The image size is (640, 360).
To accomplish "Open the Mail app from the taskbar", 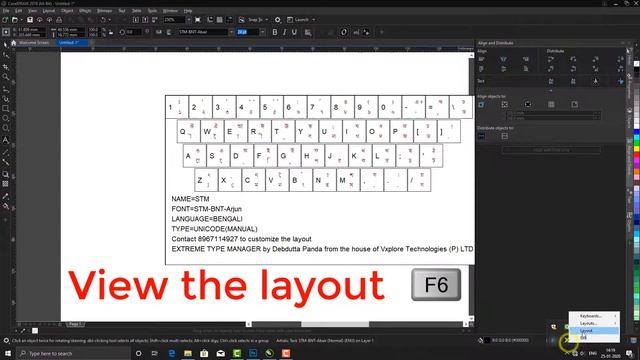I will 220,353.
